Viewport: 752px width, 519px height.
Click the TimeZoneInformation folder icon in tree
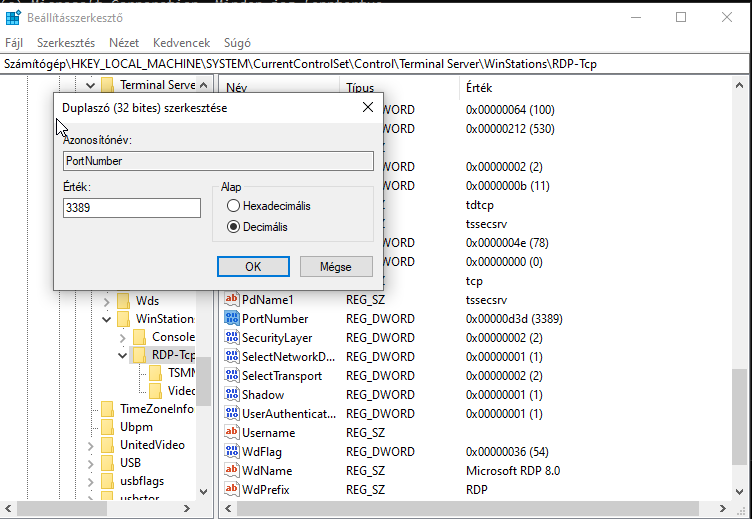click(x=107, y=409)
